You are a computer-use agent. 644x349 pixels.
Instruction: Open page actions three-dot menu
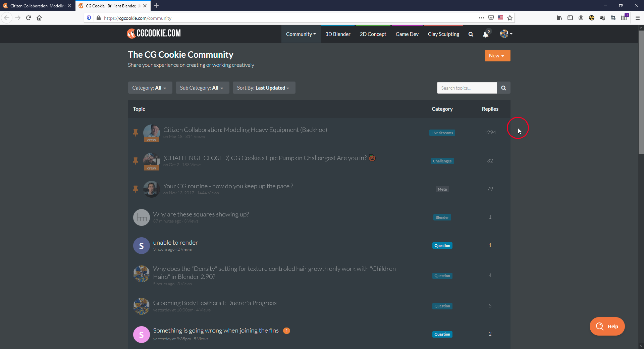point(482,18)
